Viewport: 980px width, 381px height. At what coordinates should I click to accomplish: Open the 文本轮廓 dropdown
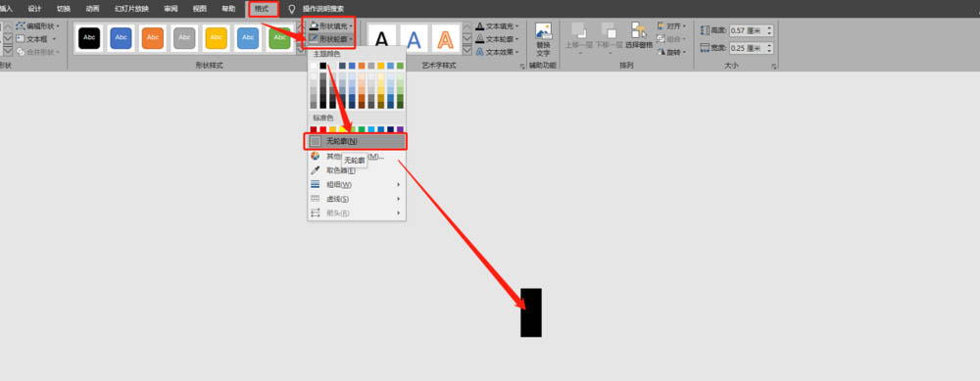click(x=497, y=39)
